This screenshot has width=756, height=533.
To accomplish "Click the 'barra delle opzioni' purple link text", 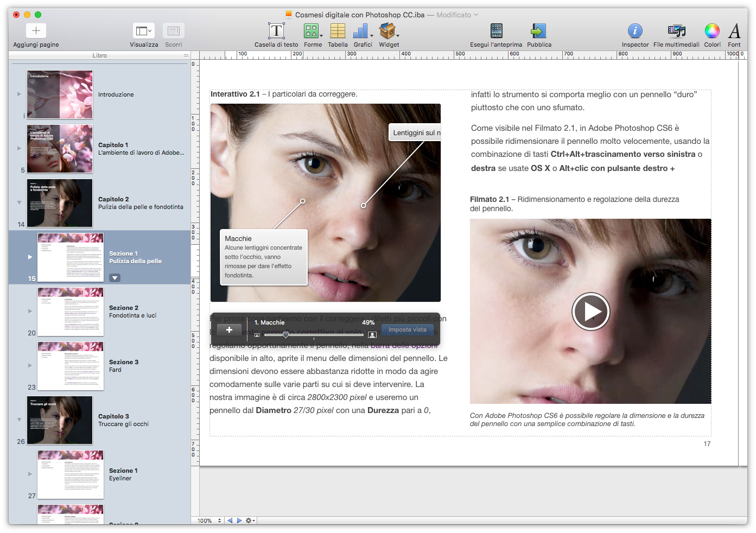I will tap(404, 345).
